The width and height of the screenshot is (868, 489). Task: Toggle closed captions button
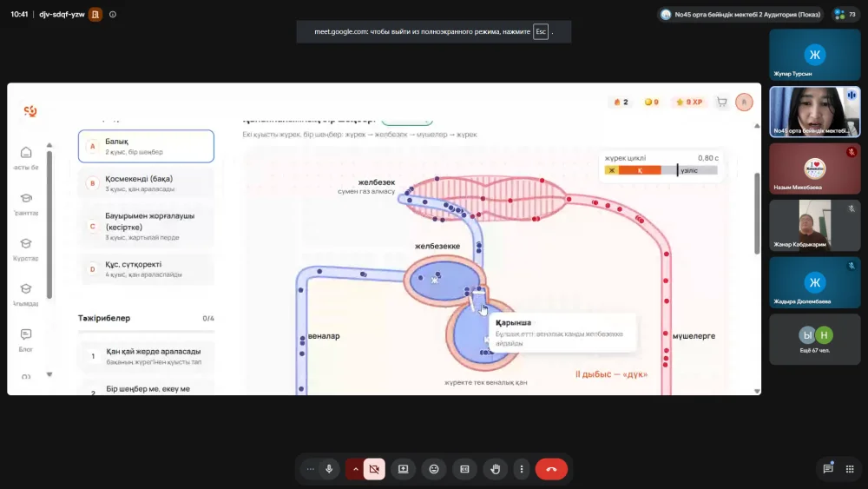coord(464,469)
